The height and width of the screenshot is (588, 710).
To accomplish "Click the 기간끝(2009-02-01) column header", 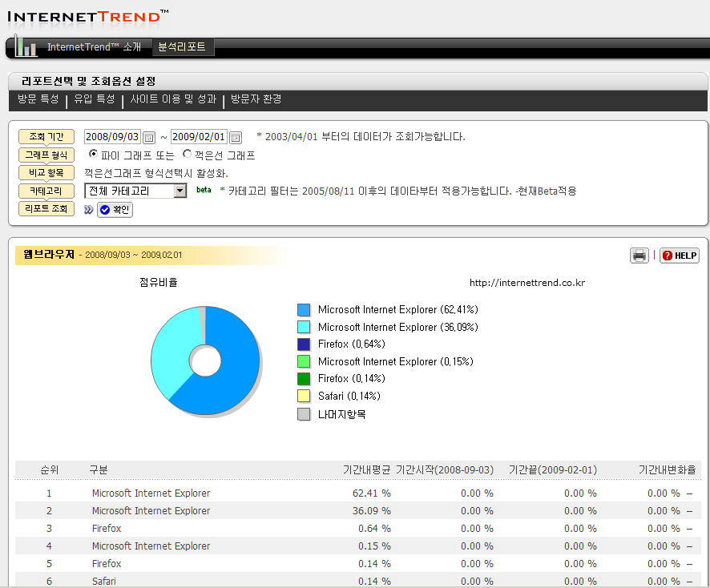I will [x=552, y=470].
